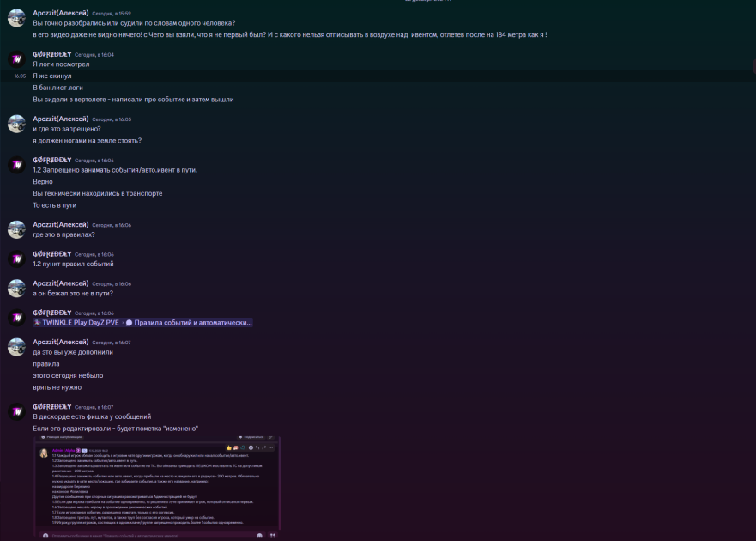The width and height of the screenshot is (756, 541).
Task: Open GØFREDDŁY's avatar beside the "1.2 Запрещено занимать" message
Action: (16, 165)
